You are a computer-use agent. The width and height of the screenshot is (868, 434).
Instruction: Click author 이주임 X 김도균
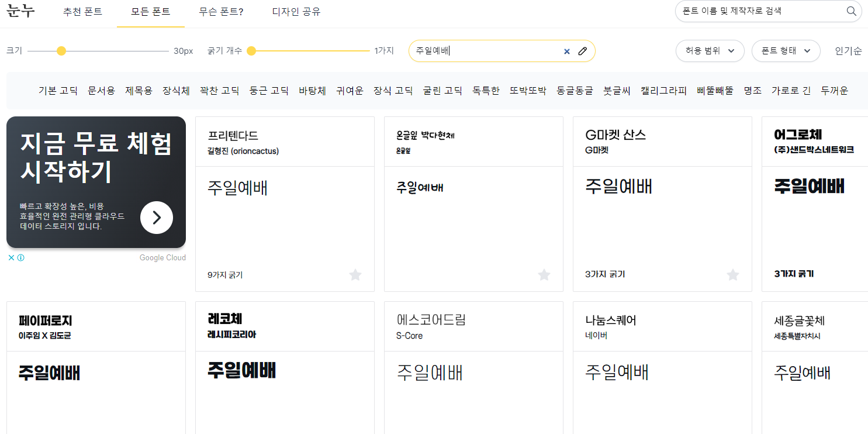44,336
